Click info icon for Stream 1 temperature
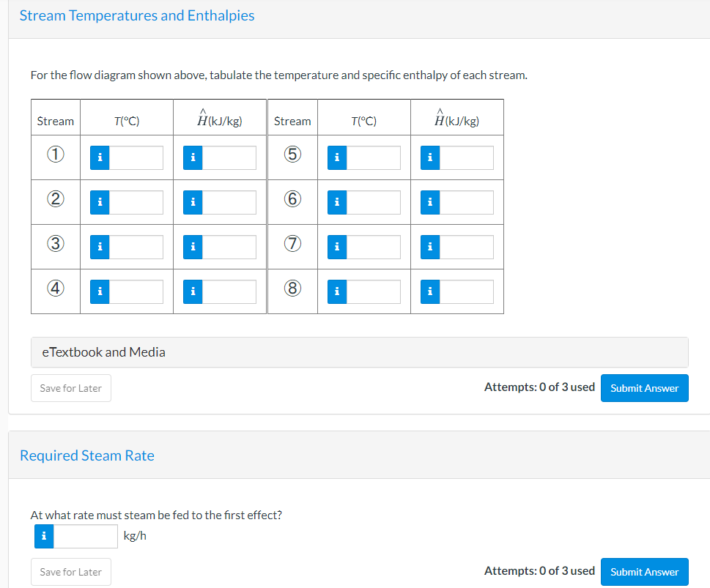Image resolution: width=710 pixels, height=588 pixels. tap(100, 157)
